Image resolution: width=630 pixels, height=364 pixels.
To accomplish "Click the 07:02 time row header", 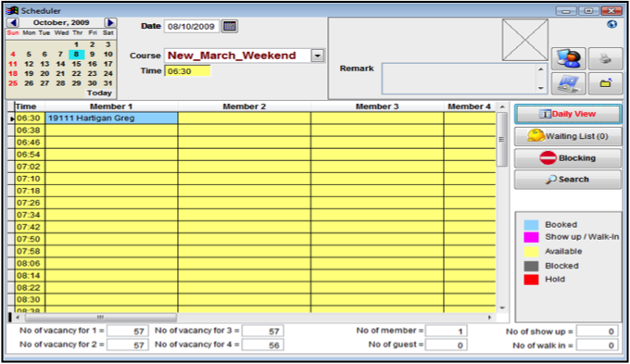I will click(29, 167).
